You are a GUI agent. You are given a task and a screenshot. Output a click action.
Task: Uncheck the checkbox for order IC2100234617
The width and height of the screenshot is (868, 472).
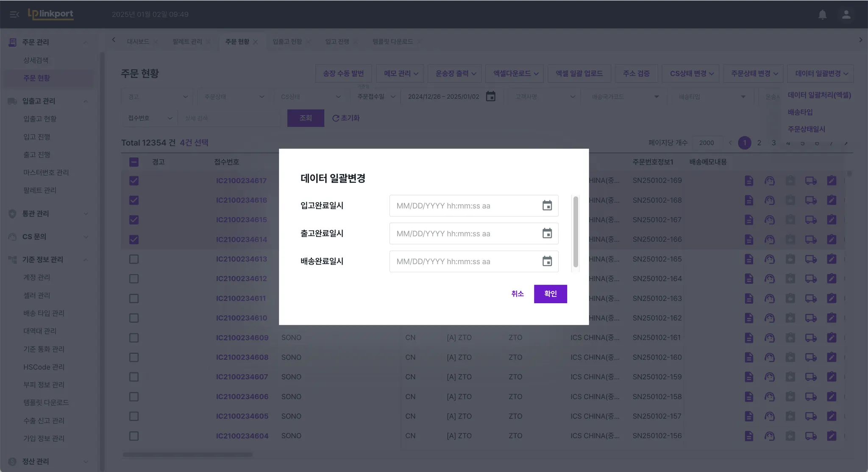[134, 181]
